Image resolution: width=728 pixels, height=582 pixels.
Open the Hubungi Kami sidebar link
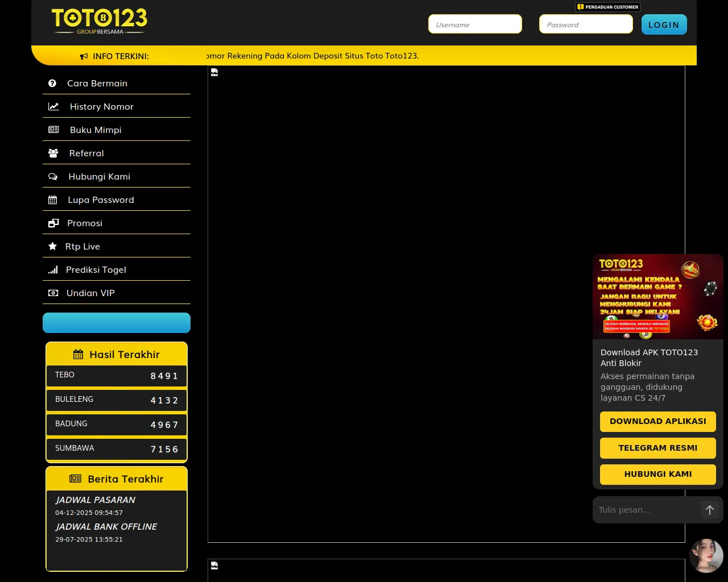pyautogui.click(x=117, y=176)
